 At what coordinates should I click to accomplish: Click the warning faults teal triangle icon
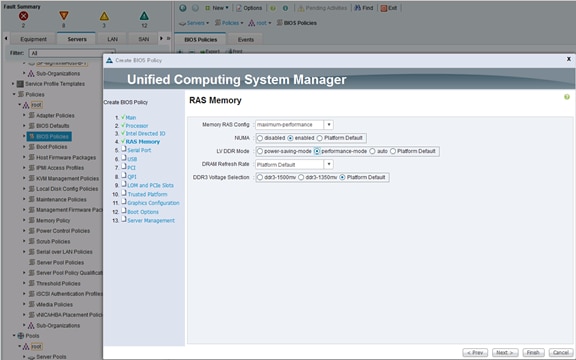144,16
